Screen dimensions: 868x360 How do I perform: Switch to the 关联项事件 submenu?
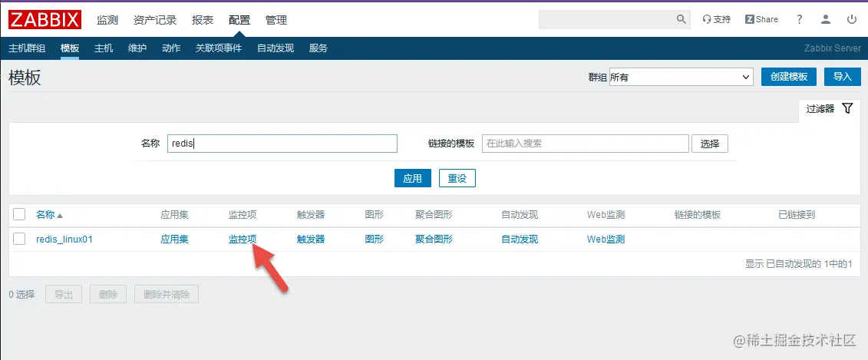219,48
